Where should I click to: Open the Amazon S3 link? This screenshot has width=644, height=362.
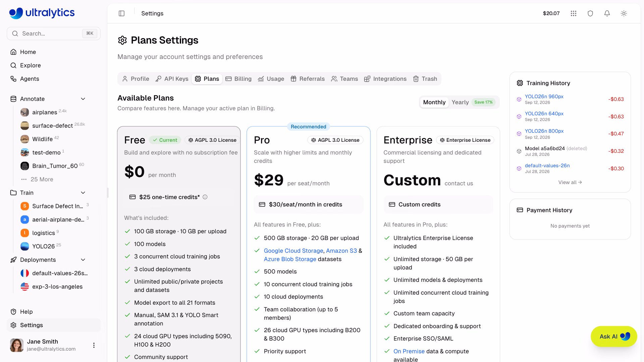(341, 251)
